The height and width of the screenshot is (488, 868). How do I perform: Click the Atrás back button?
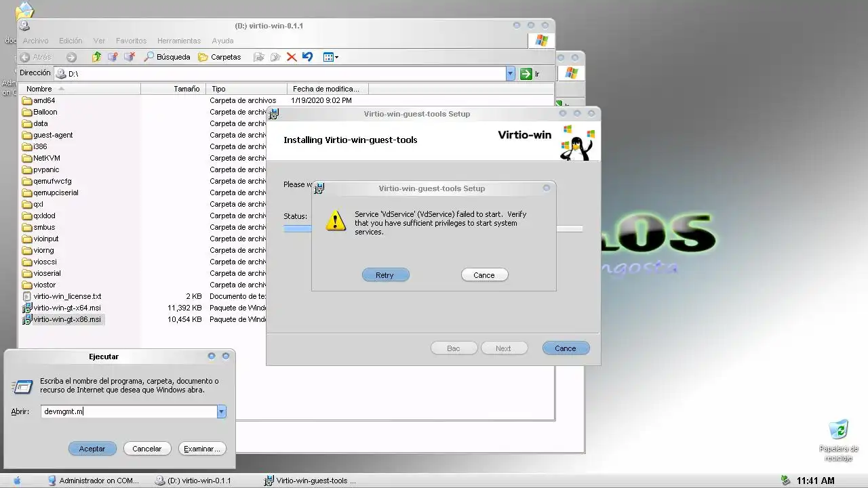click(35, 57)
